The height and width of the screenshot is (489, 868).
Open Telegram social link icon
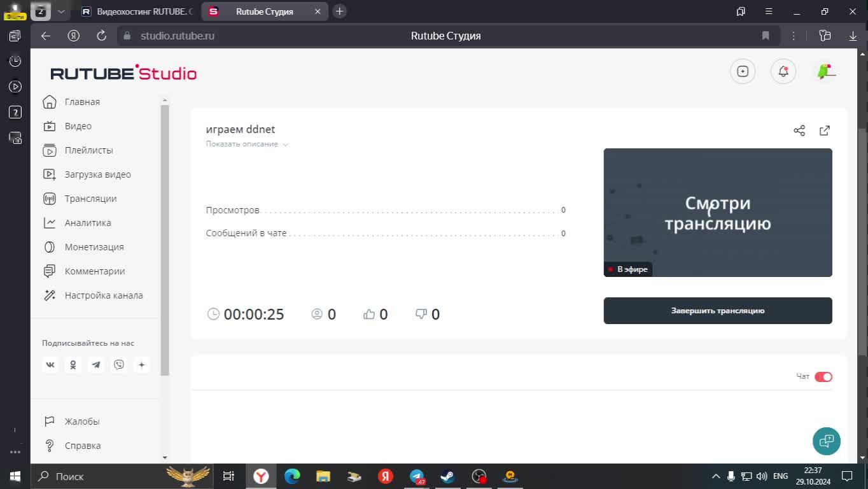tap(96, 365)
